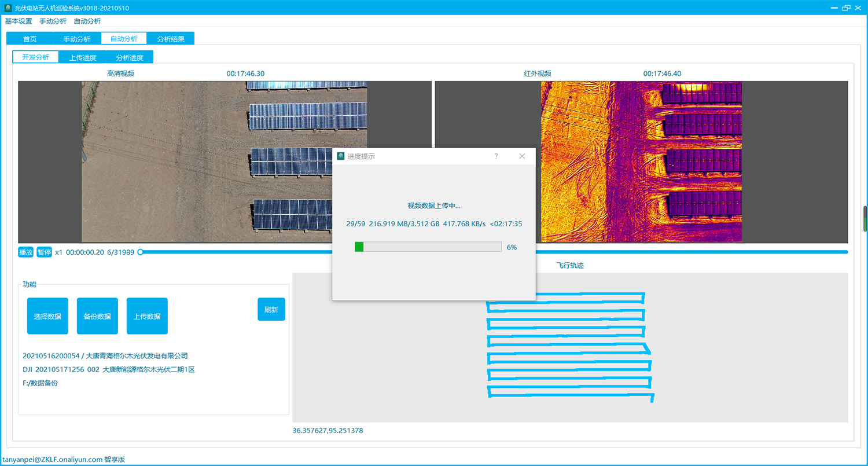Select the 上传进度 sub-tab
This screenshot has width=868, height=466.
click(x=83, y=57)
